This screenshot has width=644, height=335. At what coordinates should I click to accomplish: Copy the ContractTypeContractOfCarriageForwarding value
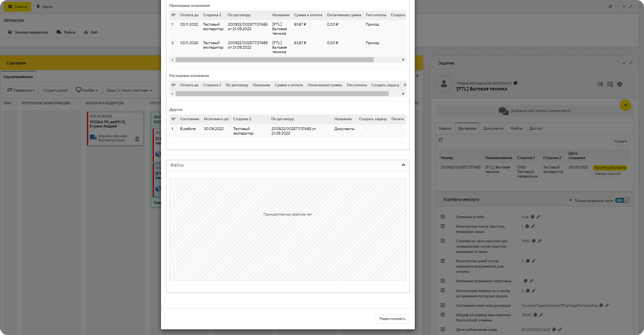pos(601,305)
